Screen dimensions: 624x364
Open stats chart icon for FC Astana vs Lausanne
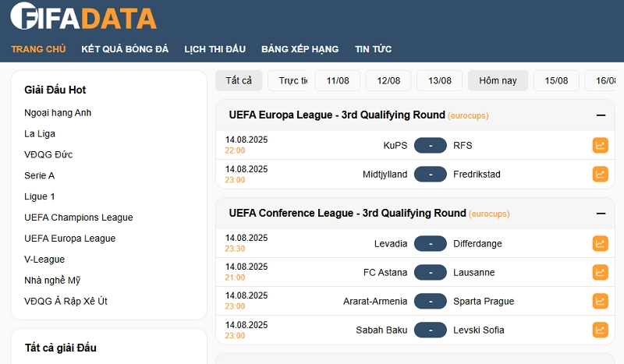pos(600,272)
